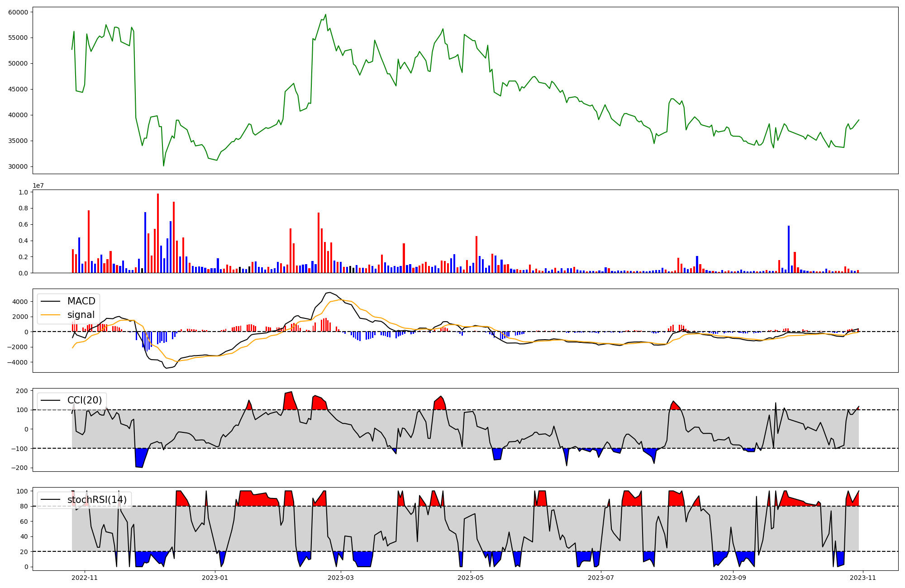Click the black MACD legend line sample
Viewport: 905px width, 588px height.
pyautogui.click(x=50, y=301)
